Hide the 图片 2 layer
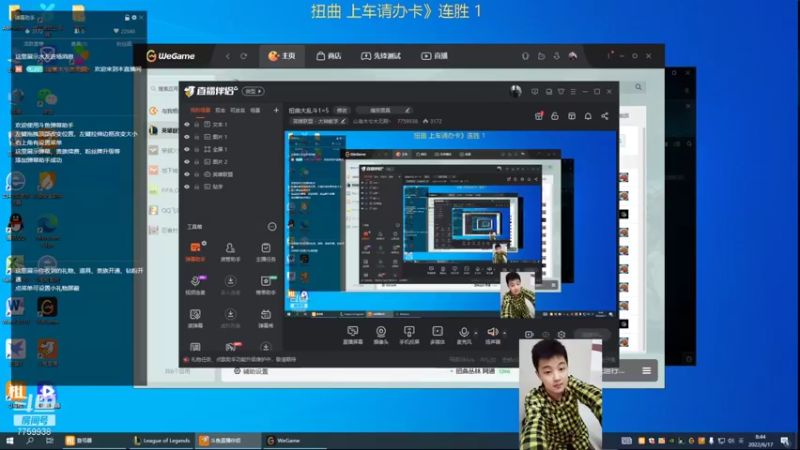 [187, 162]
